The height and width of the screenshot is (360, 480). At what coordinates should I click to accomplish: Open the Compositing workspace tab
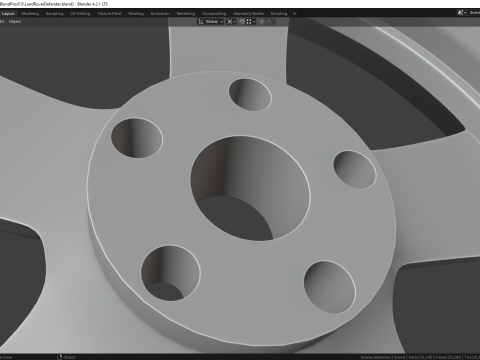click(x=214, y=14)
